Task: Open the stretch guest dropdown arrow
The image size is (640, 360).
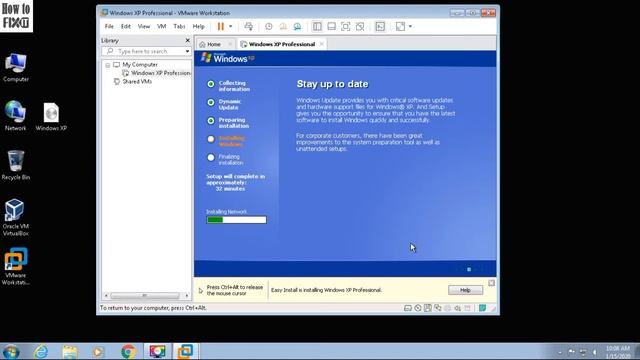Action: pyautogui.click(x=410, y=27)
